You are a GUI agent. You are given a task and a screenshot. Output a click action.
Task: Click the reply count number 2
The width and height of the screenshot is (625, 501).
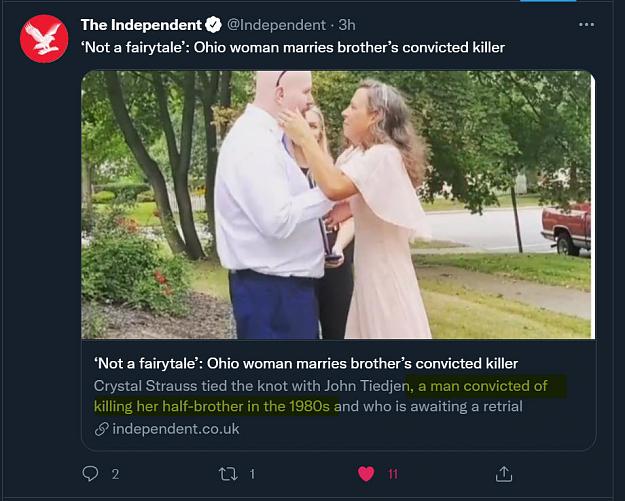(115, 474)
